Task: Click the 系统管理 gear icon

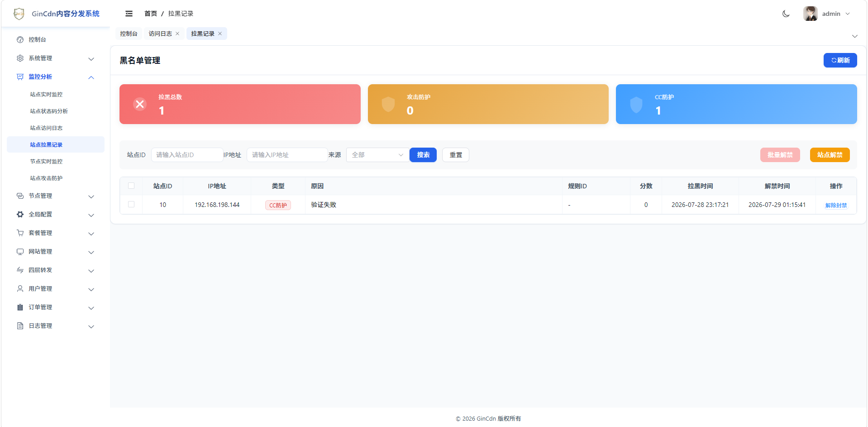Action: [20, 58]
